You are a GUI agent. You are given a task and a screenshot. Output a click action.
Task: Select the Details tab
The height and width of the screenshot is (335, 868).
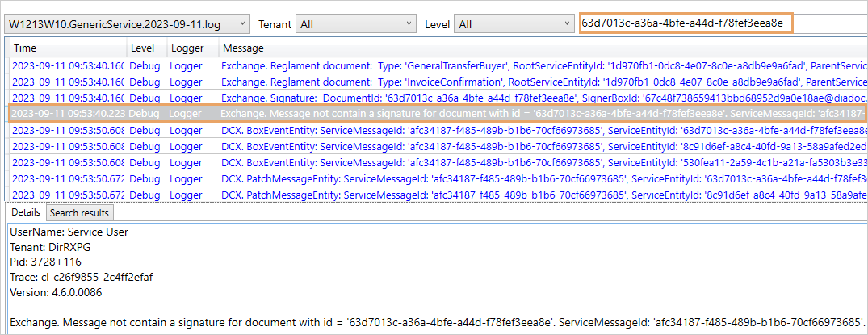point(25,213)
